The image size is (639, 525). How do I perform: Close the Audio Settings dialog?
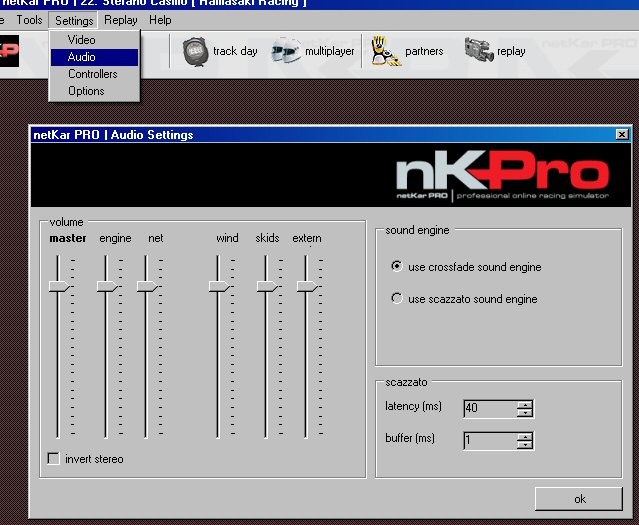click(621, 135)
